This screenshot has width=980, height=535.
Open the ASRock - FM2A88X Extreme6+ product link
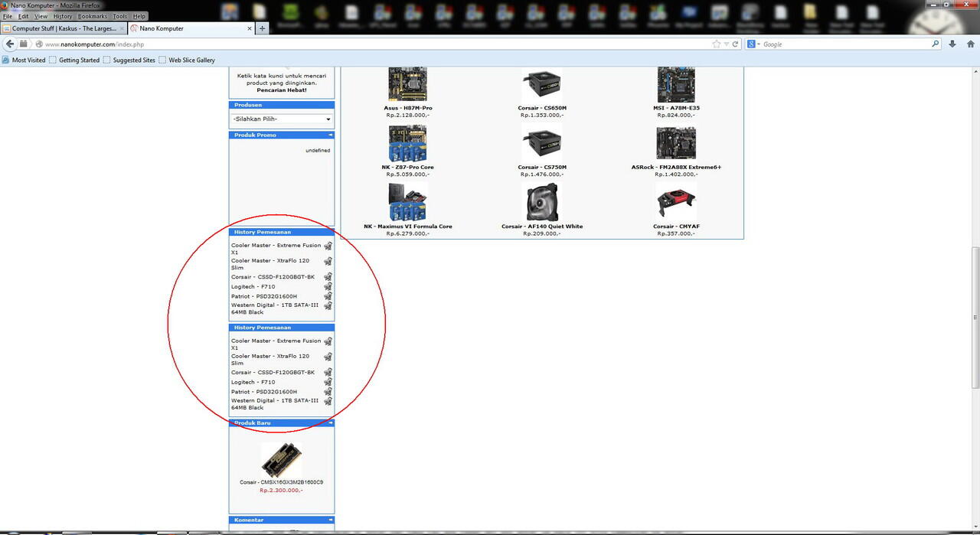pyautogui.click(x=676, y=167)
